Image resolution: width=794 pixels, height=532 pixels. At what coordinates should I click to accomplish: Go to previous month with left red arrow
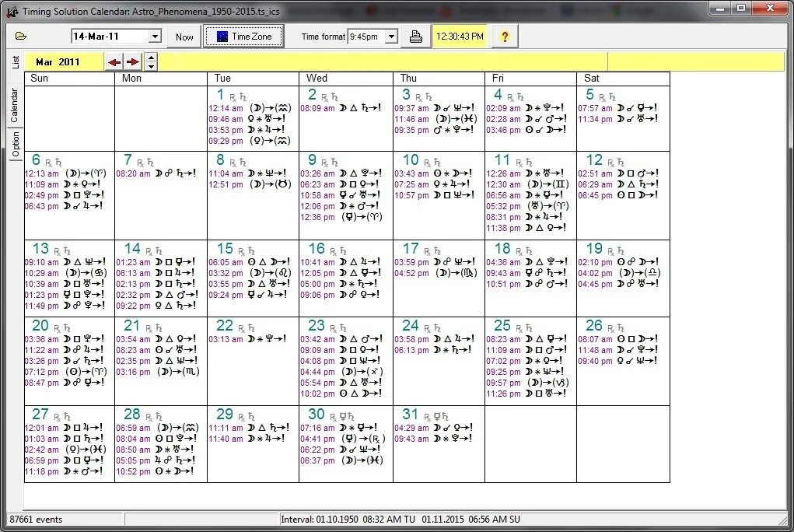[x=114, y=61]
